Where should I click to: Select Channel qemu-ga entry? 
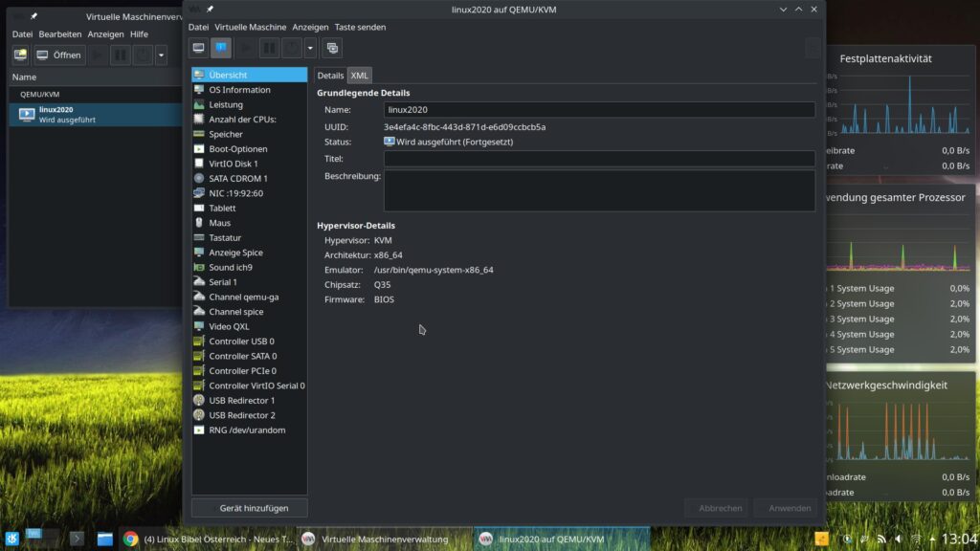pos(250,297)
